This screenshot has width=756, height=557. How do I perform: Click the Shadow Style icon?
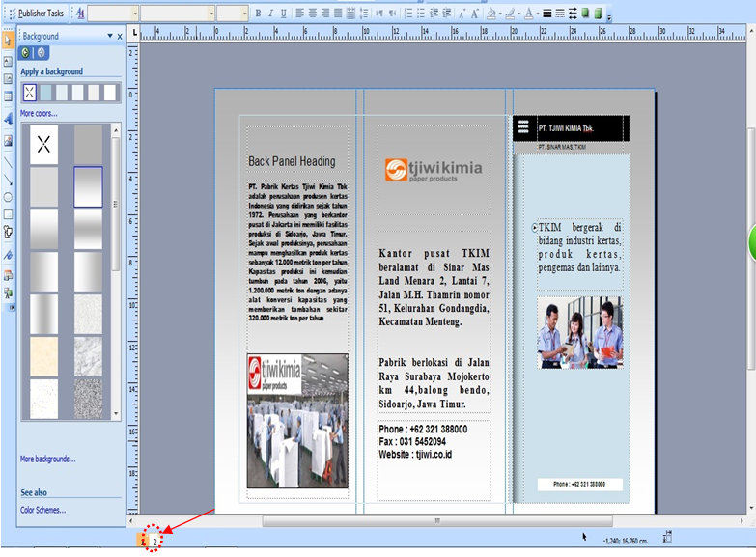[585, 14]
